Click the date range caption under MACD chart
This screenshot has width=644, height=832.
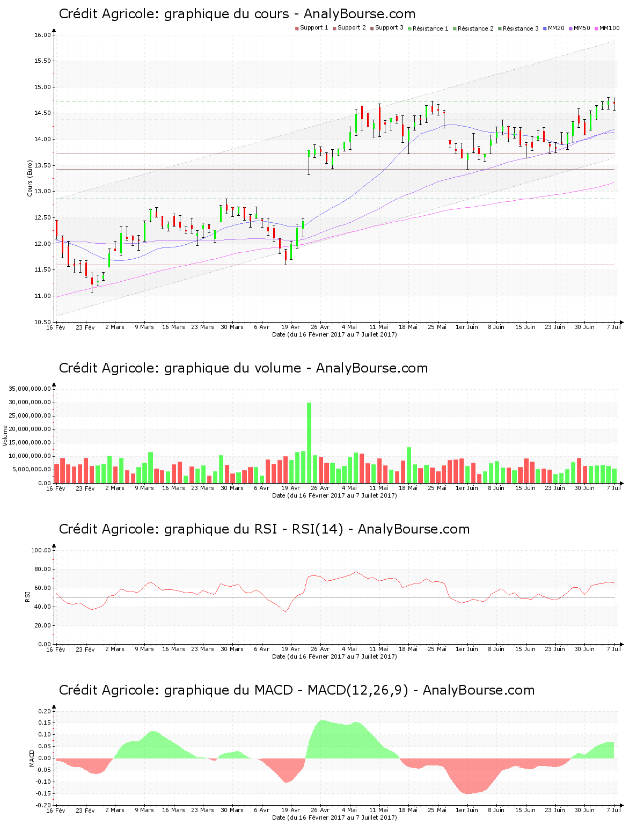click(334, 818)
